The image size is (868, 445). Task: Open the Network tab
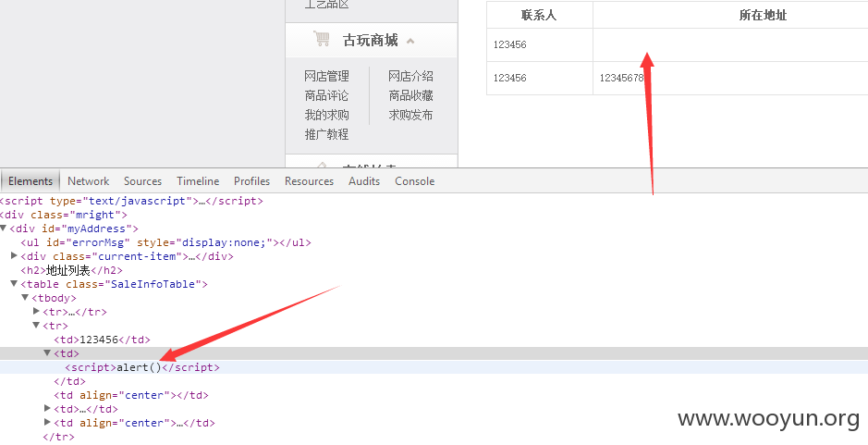[89, 181]
